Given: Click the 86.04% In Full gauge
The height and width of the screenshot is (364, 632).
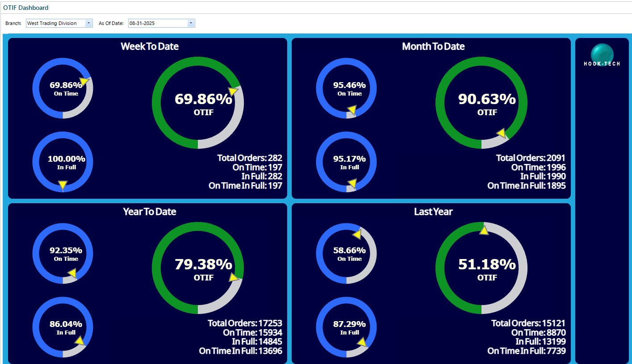Looking at the screenshot, I should [x=63, y=327].
